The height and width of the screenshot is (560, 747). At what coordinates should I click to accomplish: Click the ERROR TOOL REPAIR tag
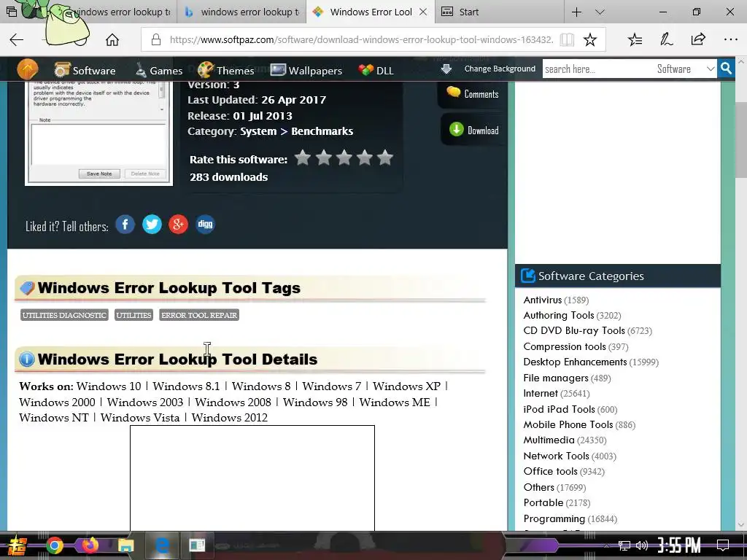click(x=199, y=315)
